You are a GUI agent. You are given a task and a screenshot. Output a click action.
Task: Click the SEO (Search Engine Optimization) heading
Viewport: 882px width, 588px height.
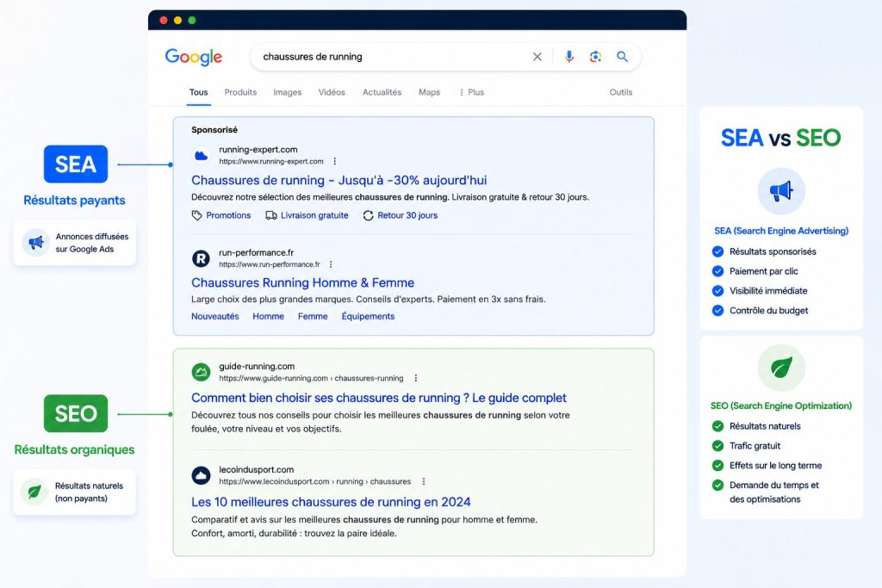(x=781, y=405)
